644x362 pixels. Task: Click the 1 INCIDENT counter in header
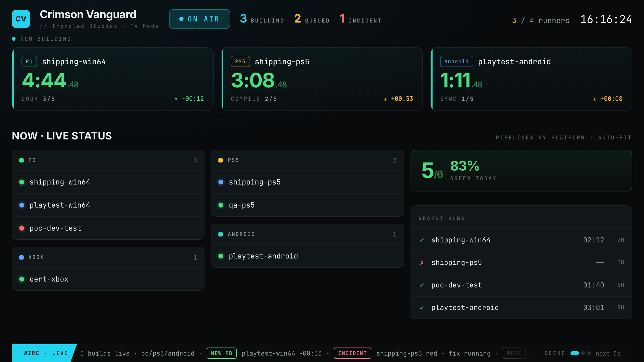coord(360,19)
